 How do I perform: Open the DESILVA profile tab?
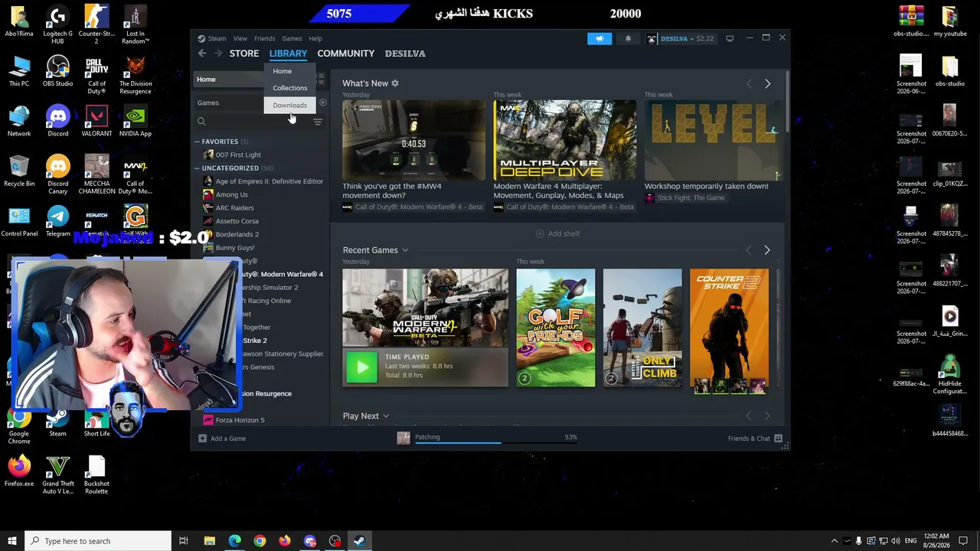pos(405,54)
